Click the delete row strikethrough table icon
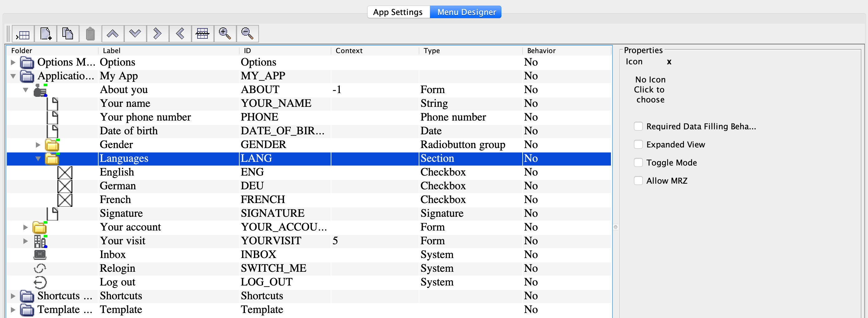The image size is (868, 318). click(202, 34)
